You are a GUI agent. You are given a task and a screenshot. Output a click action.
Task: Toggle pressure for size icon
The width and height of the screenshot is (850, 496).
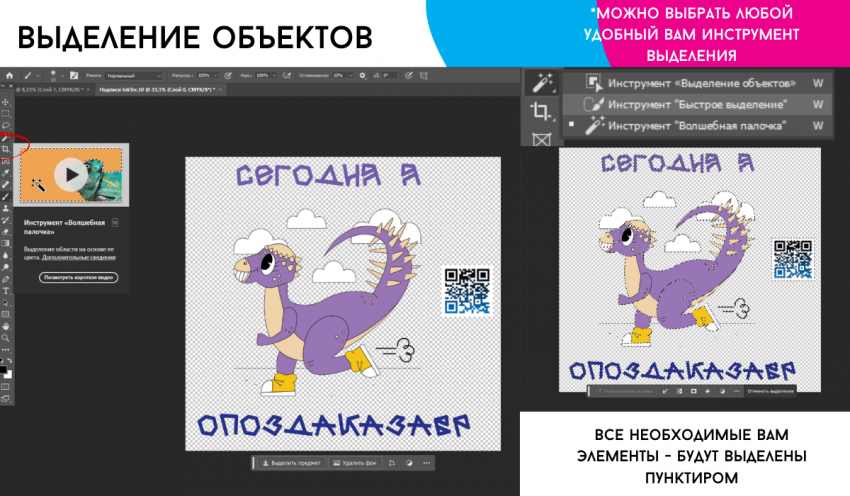point(409,75)
